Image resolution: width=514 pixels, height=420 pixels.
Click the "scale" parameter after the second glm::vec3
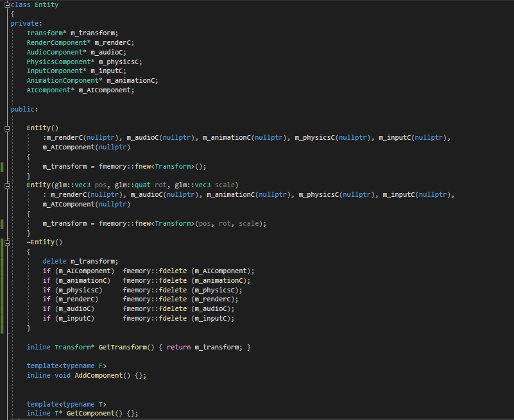tap(225, 185)
